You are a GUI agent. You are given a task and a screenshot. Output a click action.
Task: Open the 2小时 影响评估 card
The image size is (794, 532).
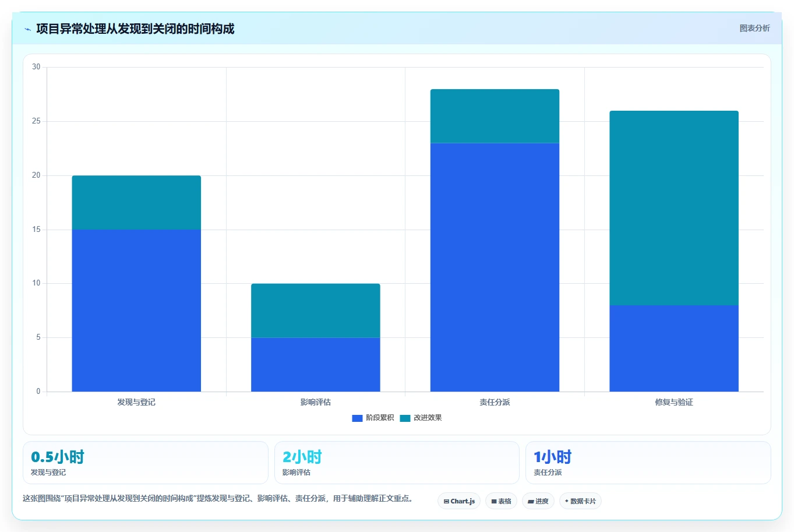click(397, 463)
